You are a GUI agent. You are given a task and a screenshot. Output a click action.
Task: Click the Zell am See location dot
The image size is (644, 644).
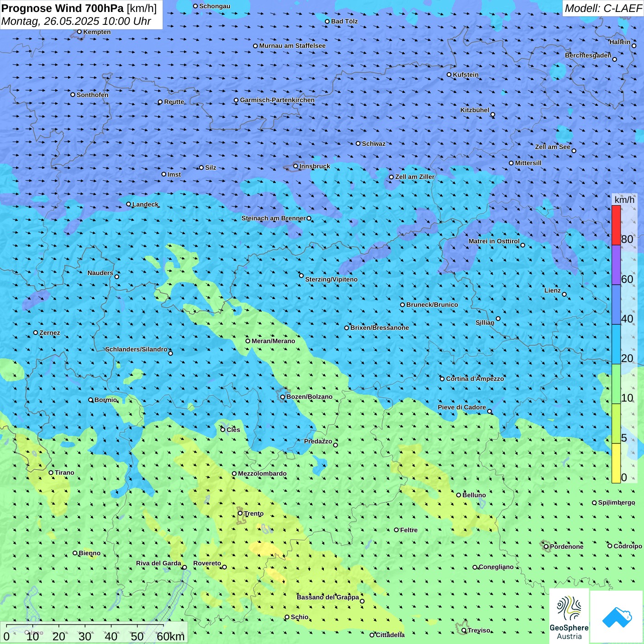pos(574,150)
